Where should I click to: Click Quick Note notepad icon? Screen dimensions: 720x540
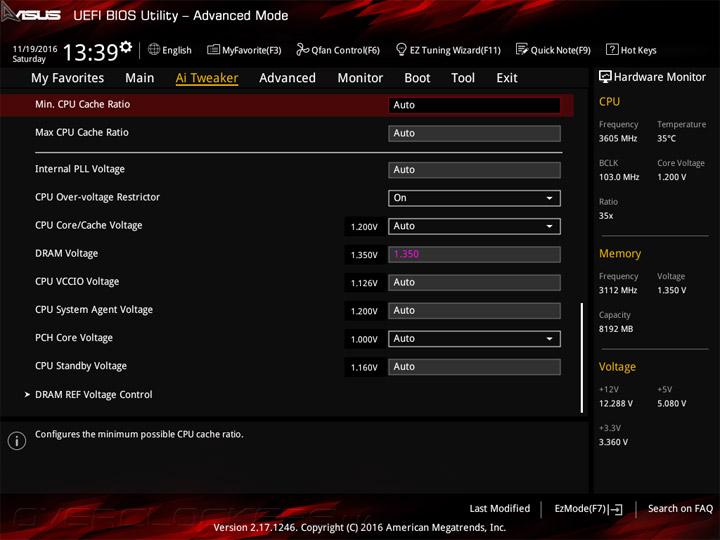tap(522, 49)
